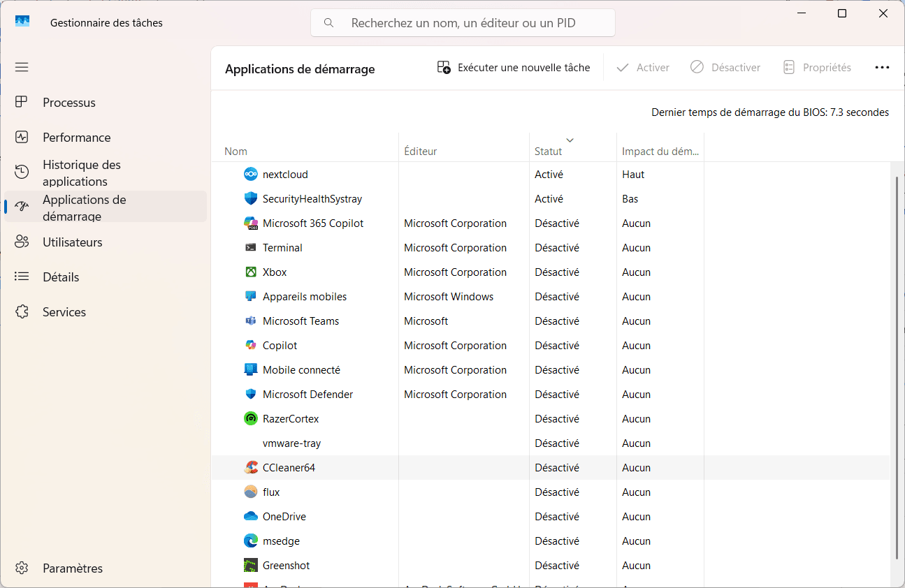905x588 pixels.
Task: Click the nextcloud app icon
Action: click(x=251, y=174)
